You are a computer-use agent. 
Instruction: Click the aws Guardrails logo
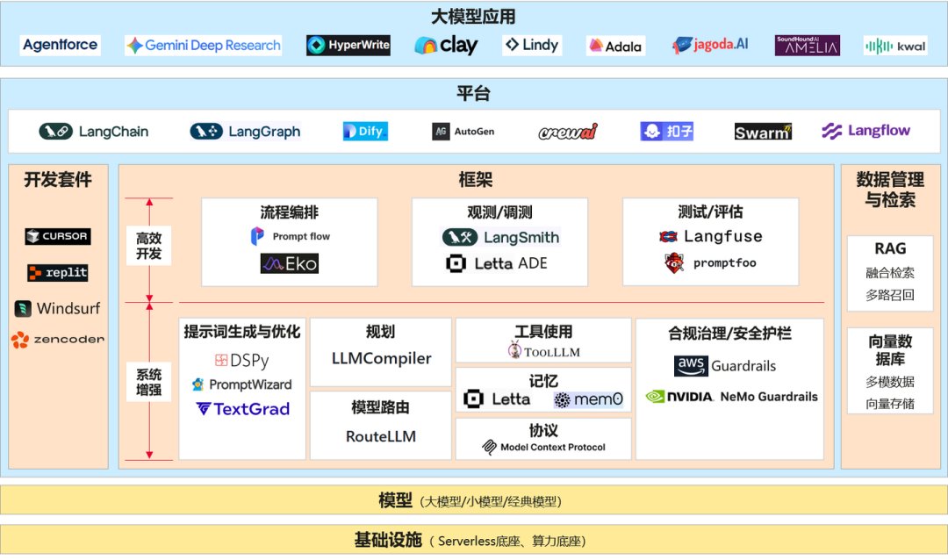(725, 365)
